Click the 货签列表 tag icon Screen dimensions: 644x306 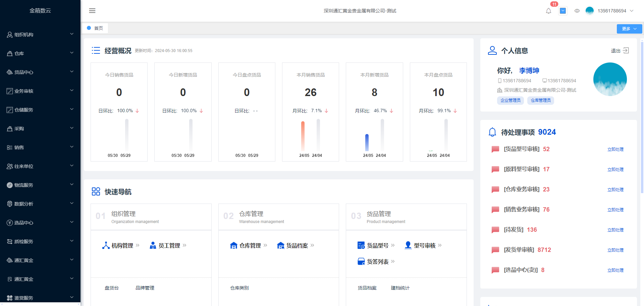(361, 262)
